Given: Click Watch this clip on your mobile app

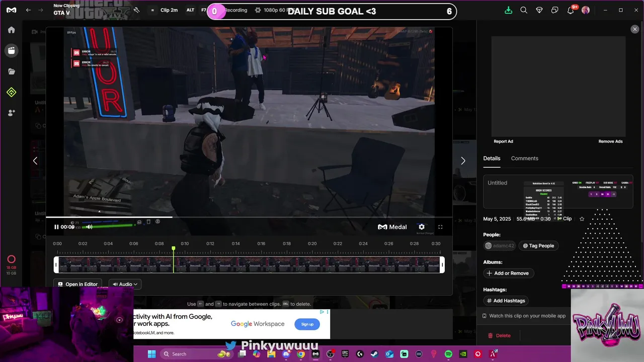Looking at the screenshot, I should click(x=524, y=316).
